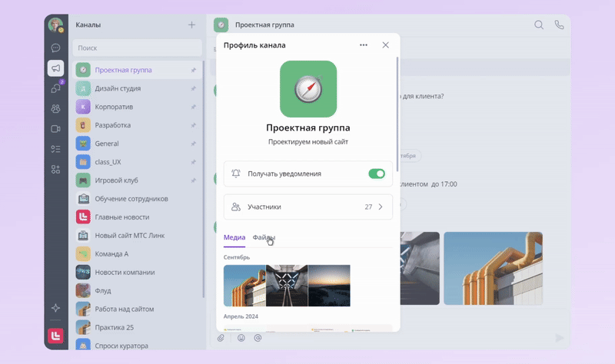Close the channel profile panel
The width and height of the screenshot is (615, 364).
tap(386, 45)
